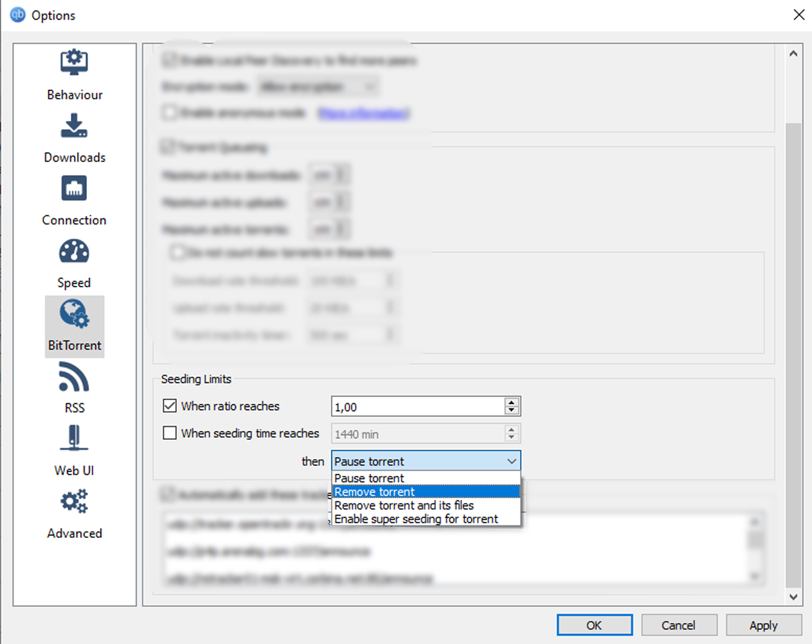812x644 pixels.
Task: Click the qBittorrent logo in the title bar
Action: click(x=17, y=15)
